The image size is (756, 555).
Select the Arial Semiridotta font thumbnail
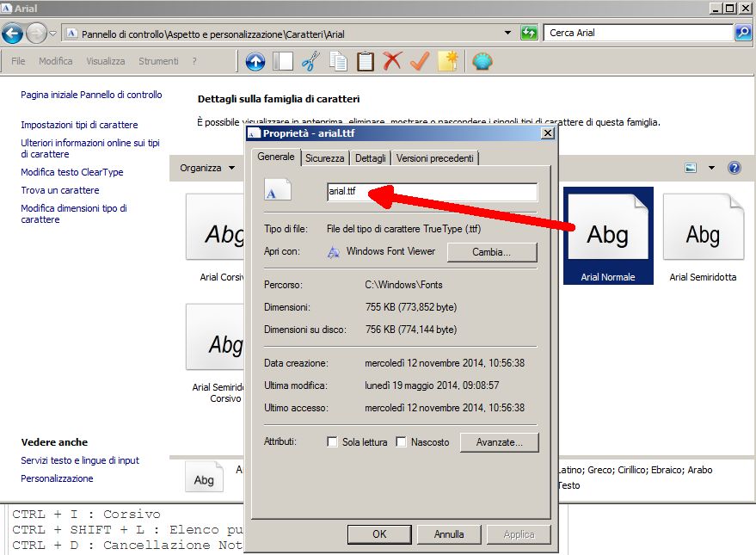coord(703,237)
